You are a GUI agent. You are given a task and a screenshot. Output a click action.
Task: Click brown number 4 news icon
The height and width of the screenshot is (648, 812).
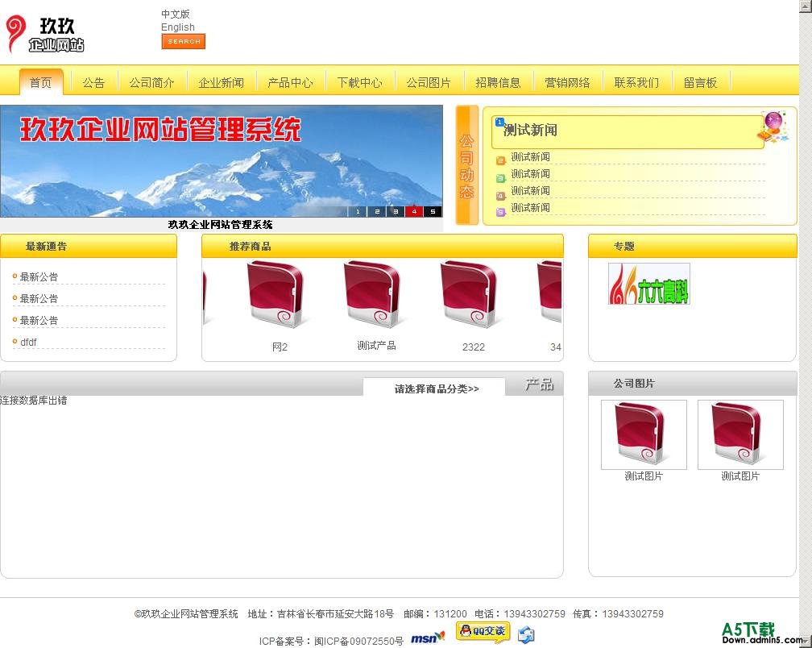point(500,196)
